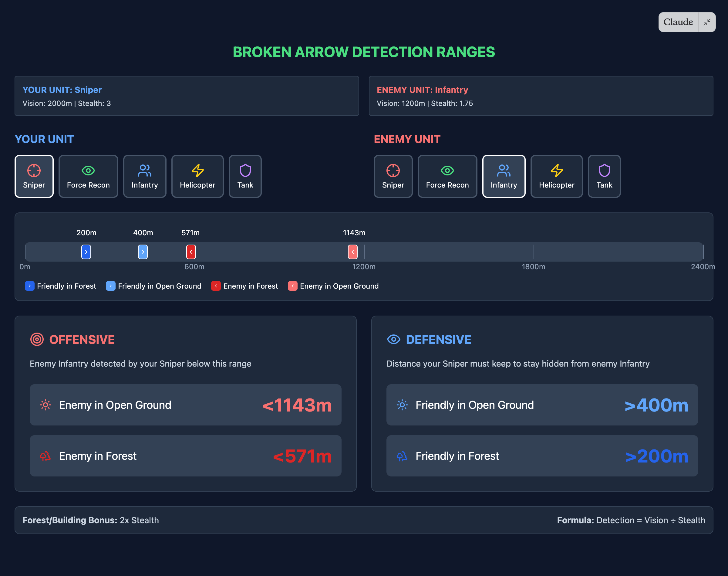Click the OFFENSIVE heading
The height and width of the screenshot is (576, 728).
click(82, 339)
